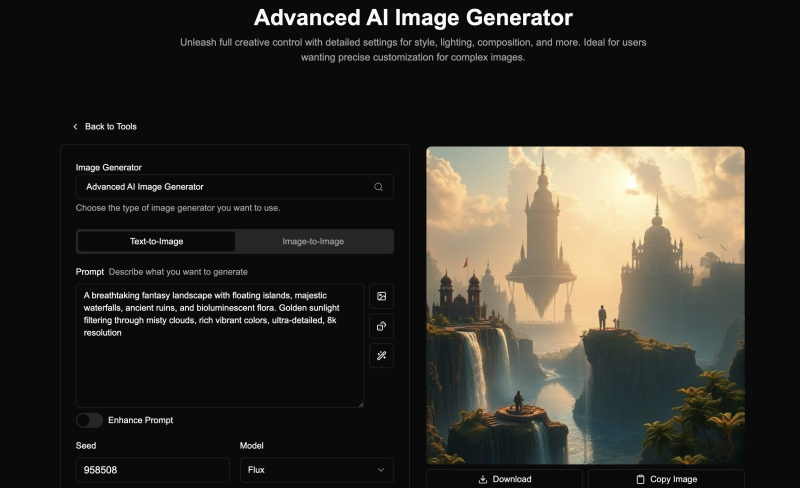The height and width of the screenshot is (488, 800).
Task: Toggle the Enhance Prompt switch
Action: tap(89, 420)
